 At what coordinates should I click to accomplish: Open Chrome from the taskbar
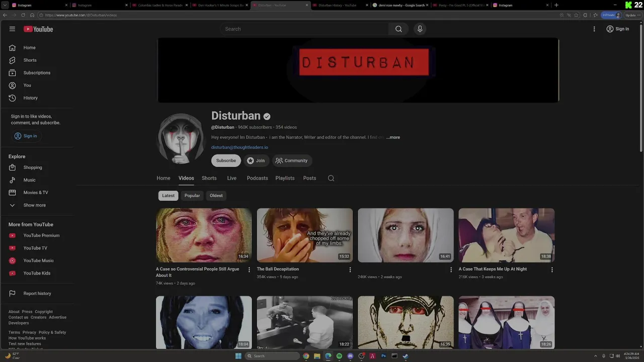[306, 356]
